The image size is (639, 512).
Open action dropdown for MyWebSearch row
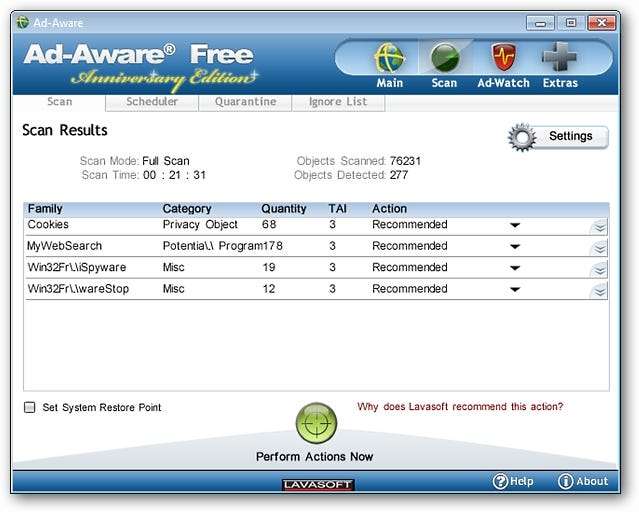click(x=515, y=247)
